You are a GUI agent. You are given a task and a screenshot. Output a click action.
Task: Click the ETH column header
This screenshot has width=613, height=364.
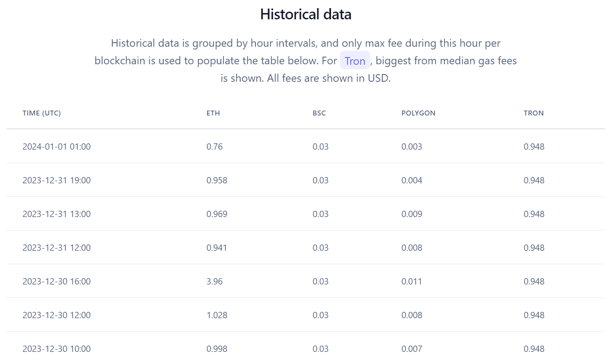pyautogui.click(x=213, y=113)
